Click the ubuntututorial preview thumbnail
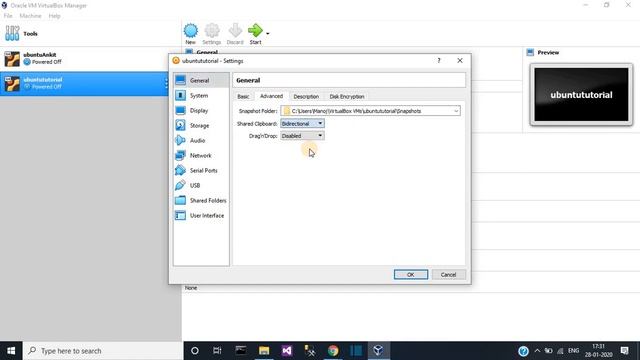 tap(581, 94)
